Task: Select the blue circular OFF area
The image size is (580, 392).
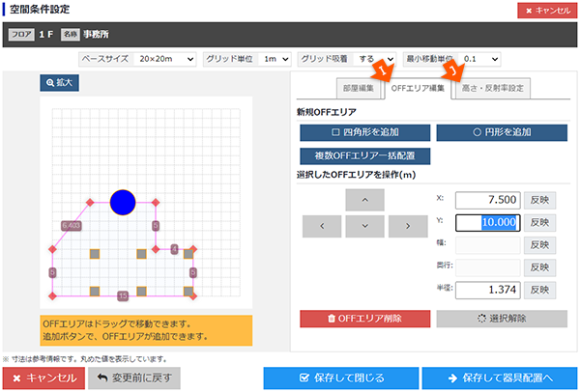Action: [123, 202]
